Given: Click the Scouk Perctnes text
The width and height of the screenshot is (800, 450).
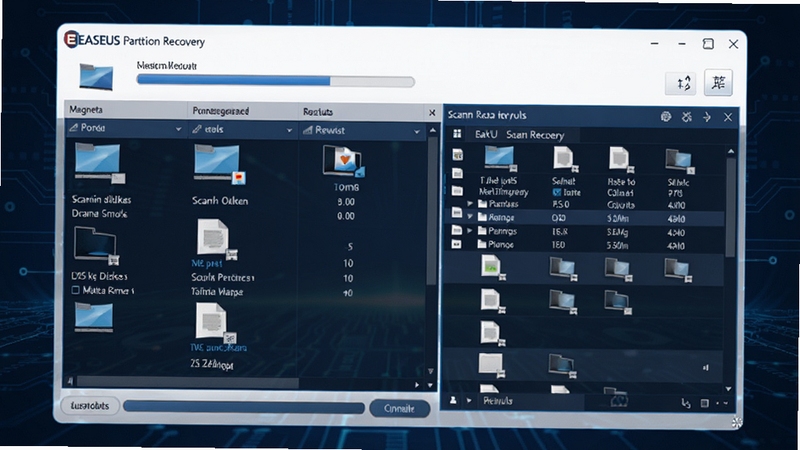Looking at the screenshot, I should [x=222, y=278].
